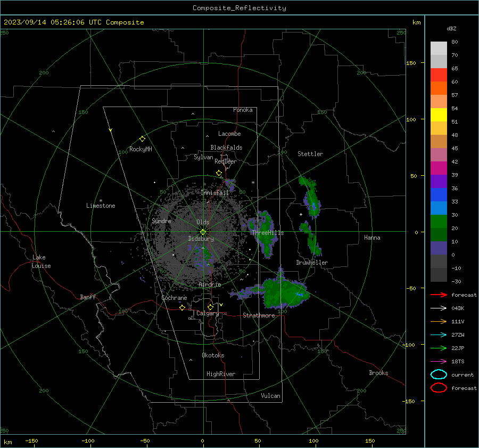Click yellow diamond marker above Calgary label
The image size is (479, 448).
pos(210,307)
